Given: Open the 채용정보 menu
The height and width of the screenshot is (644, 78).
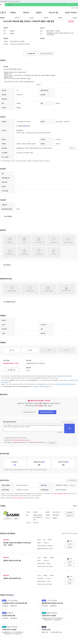Looking at the screenshot, I should 13,12.
